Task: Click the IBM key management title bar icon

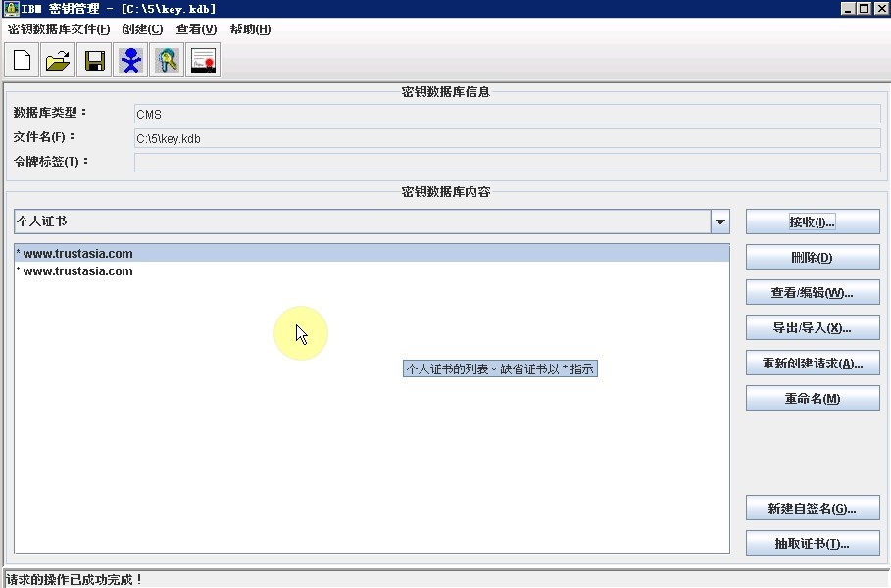Action: click(11, 9)
